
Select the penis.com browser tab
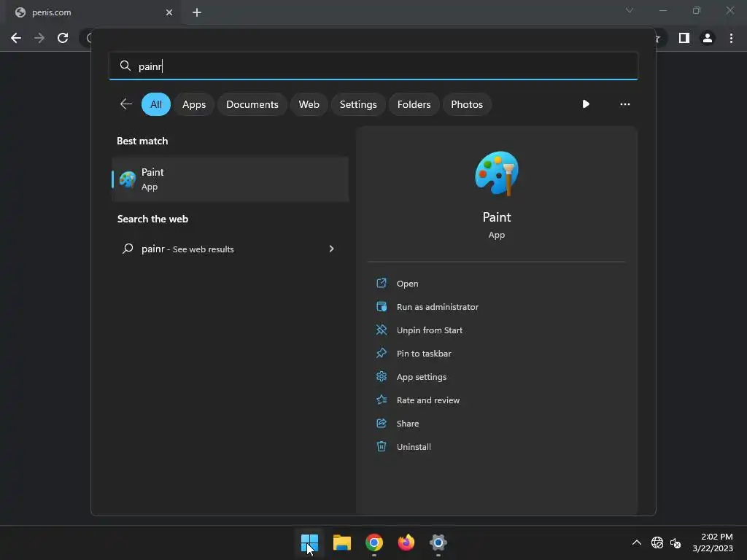point(93,12)
